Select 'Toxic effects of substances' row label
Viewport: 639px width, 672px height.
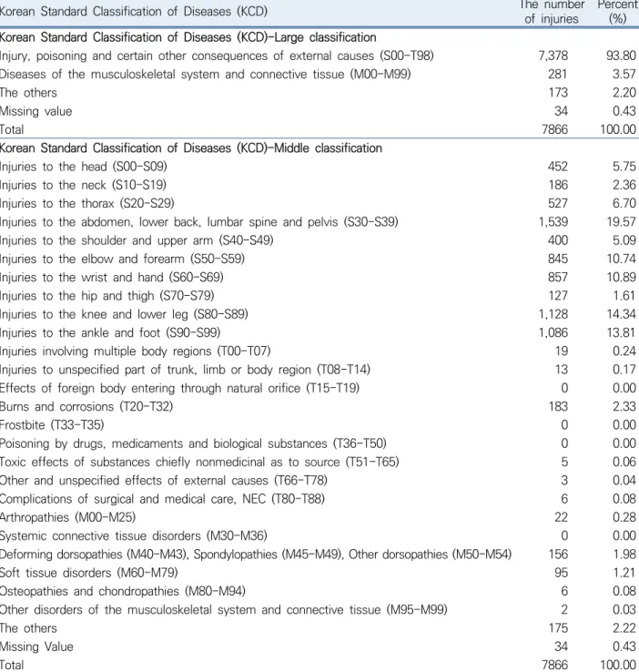click(199, 461)
